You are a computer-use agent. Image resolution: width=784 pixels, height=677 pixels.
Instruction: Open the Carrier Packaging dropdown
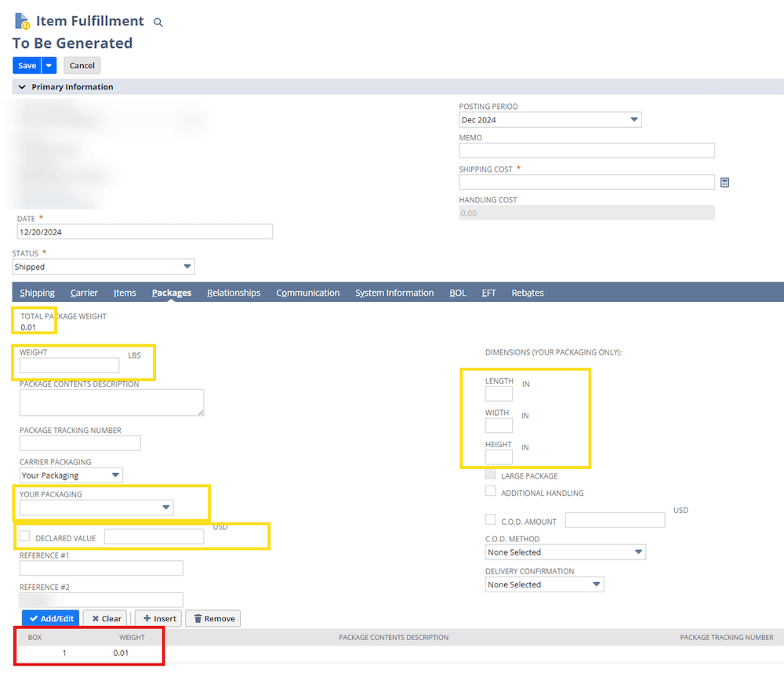[x=71, y=475]
